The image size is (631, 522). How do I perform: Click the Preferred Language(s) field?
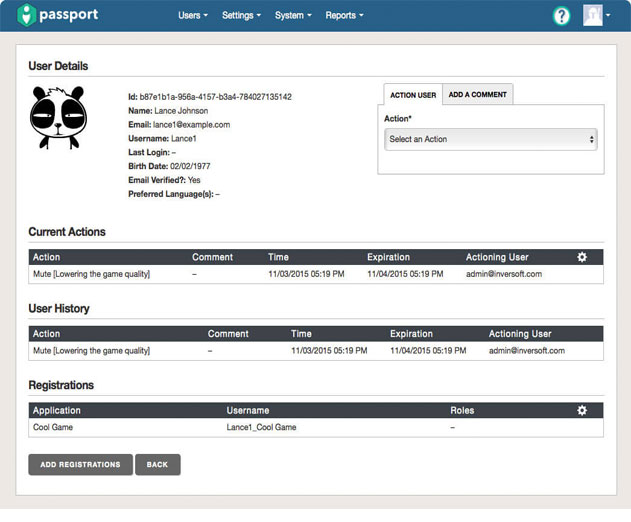[x=174, y=194]
